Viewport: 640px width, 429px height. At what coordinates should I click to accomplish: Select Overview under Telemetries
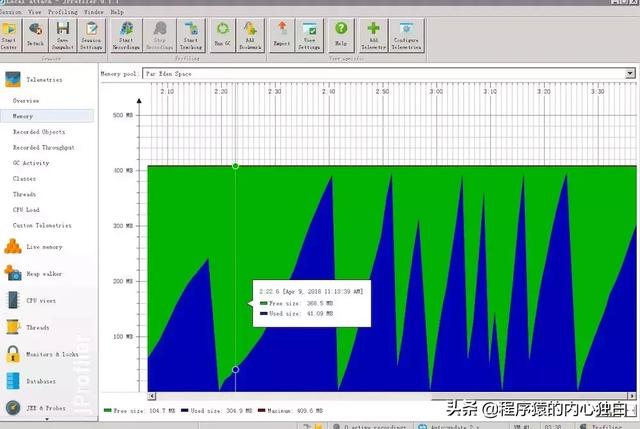pos(26,100)
